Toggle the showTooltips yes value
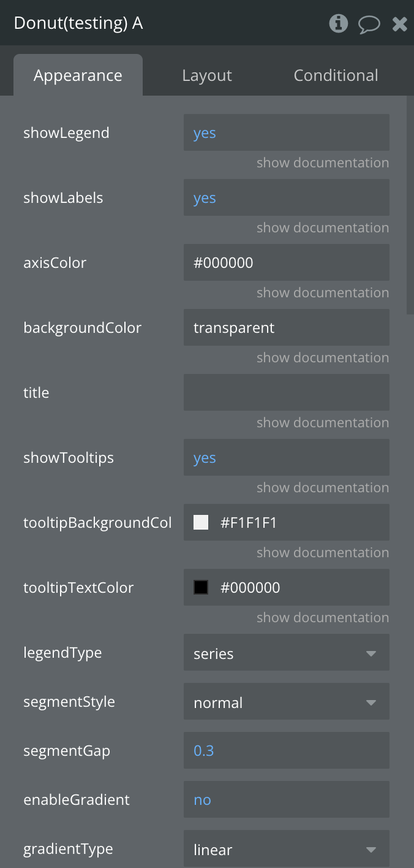Viewport: 414px width, 868px height. click(205, 458)
